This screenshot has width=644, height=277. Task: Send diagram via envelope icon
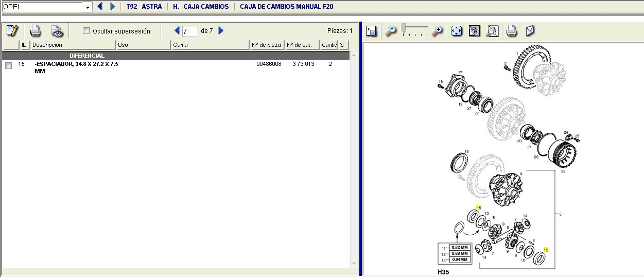(530, 31)
